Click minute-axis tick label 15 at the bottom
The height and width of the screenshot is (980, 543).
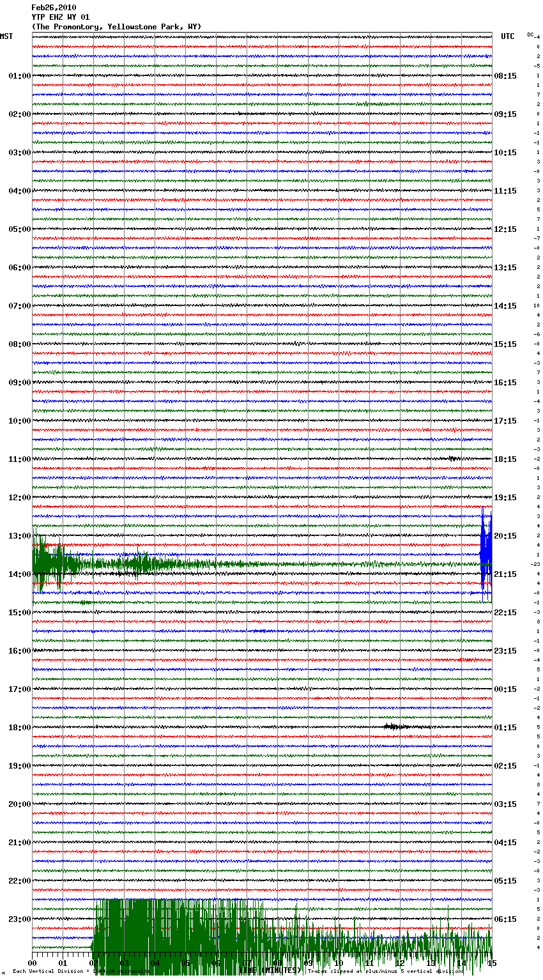[491, 963]
